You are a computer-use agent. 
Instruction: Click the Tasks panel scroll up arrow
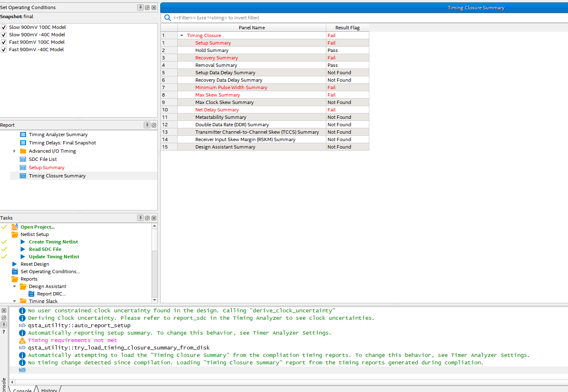(x=154, y=226)
